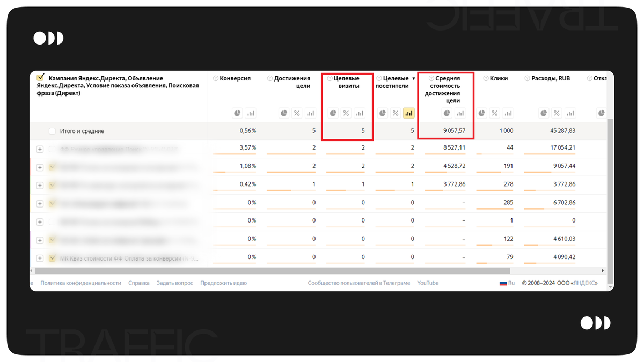Open info hint icon beside Конверсия header
This screenshot has width=644, height=362.
(216, 78)
